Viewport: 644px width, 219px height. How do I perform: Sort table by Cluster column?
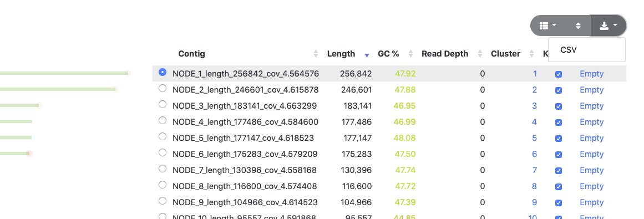pyautogui.click(x=532, y=53)
